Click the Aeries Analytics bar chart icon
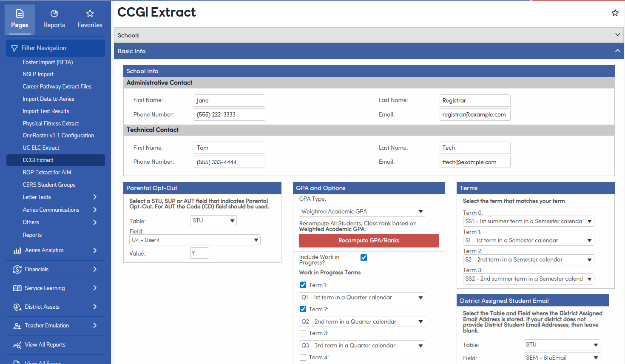 (x=17, y=250)
